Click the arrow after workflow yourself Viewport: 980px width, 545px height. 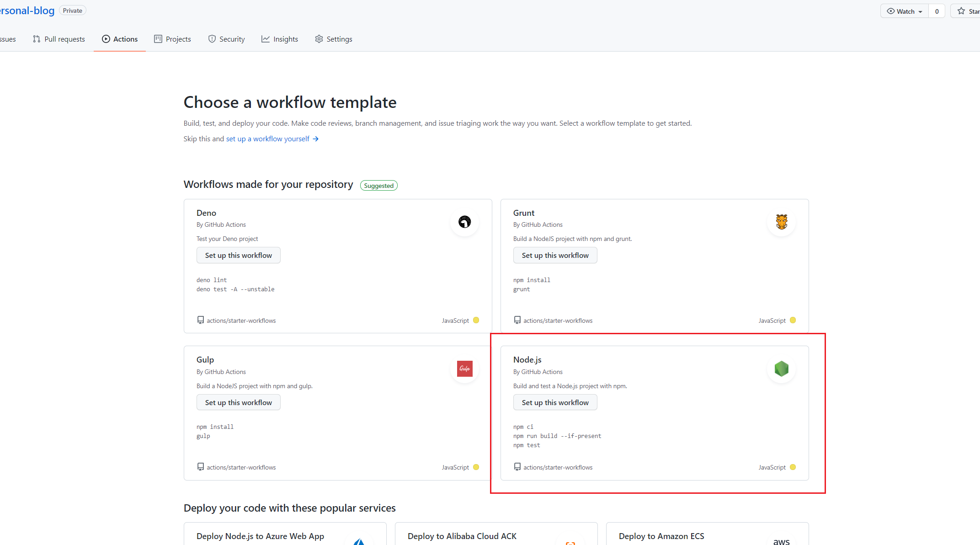pyautogui.click(x=315, y=139)
